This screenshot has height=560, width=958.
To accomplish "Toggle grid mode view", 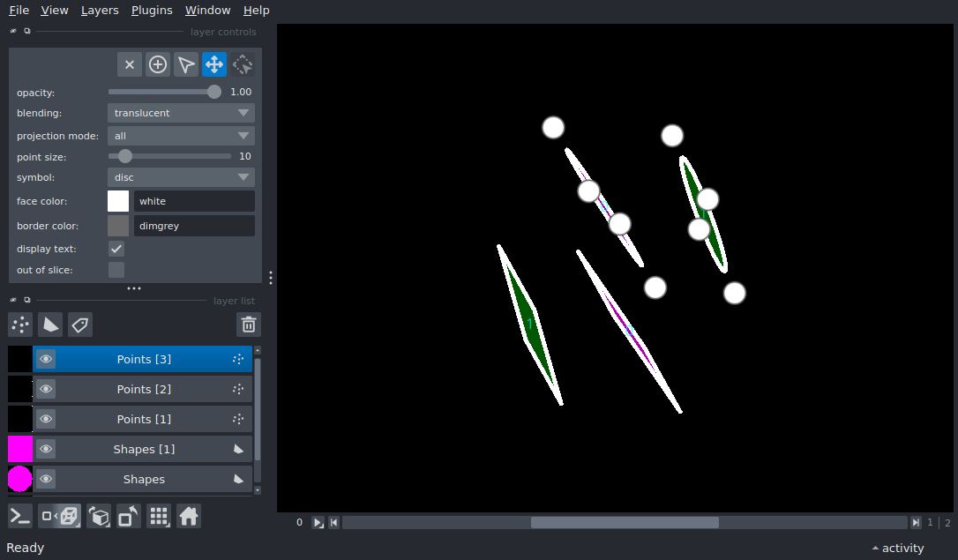I will [159, 516].
